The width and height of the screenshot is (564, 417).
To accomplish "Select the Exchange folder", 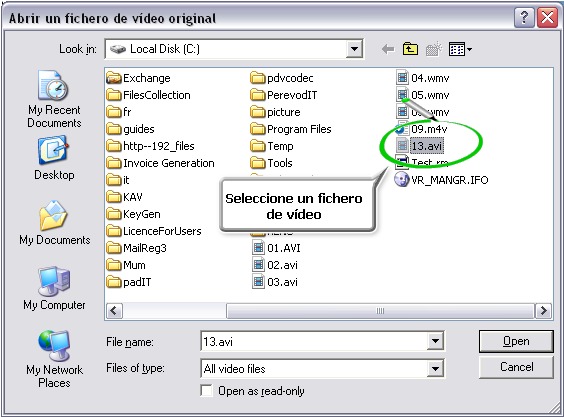I will tap(138, 78).
